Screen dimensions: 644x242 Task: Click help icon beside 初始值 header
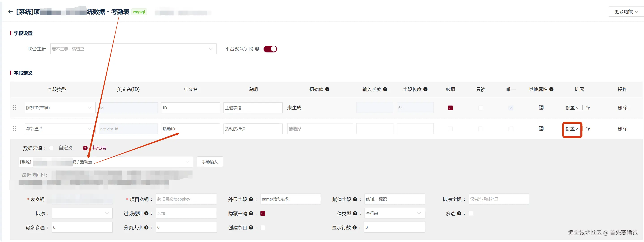[x=327, y=89]
